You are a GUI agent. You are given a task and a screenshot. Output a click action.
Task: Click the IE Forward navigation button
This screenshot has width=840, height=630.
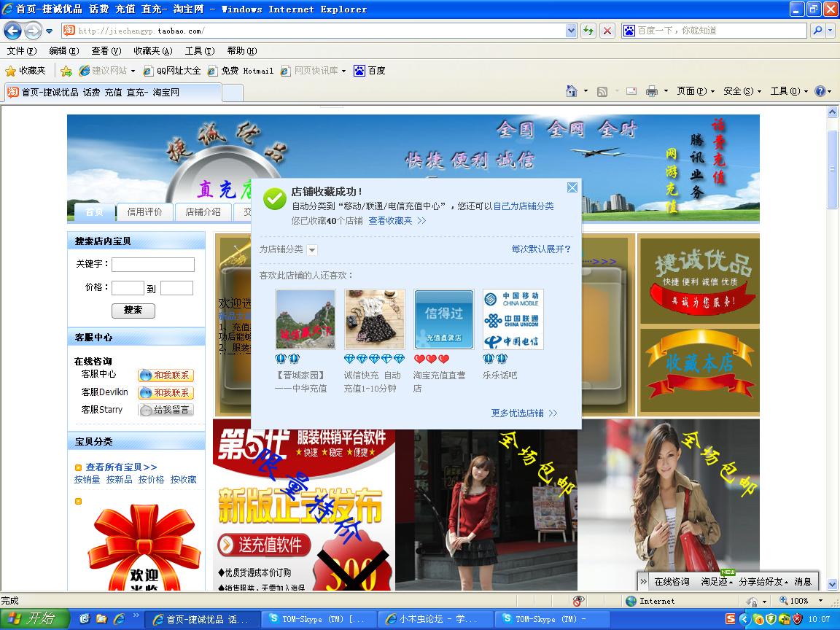pos(33,31)
